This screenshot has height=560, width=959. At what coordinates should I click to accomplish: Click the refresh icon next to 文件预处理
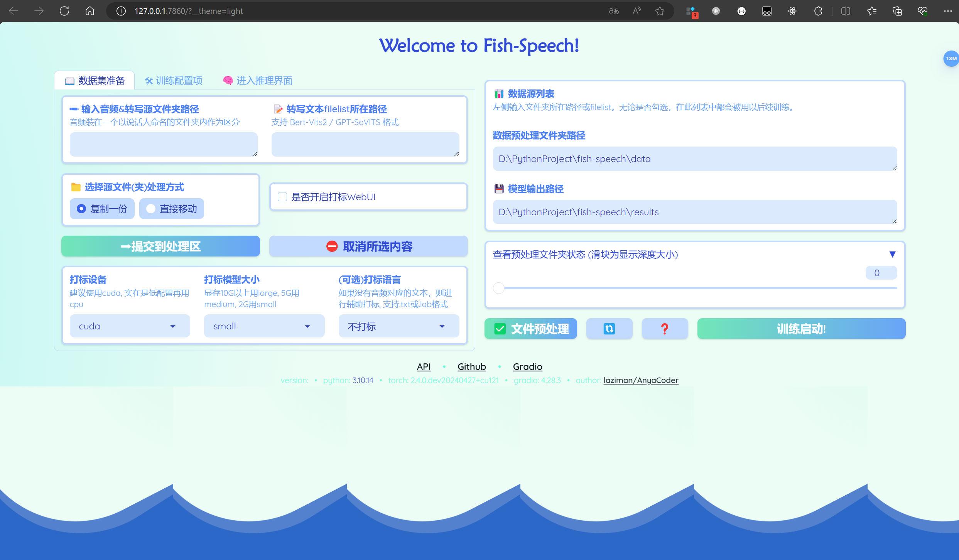pos(609,329)
